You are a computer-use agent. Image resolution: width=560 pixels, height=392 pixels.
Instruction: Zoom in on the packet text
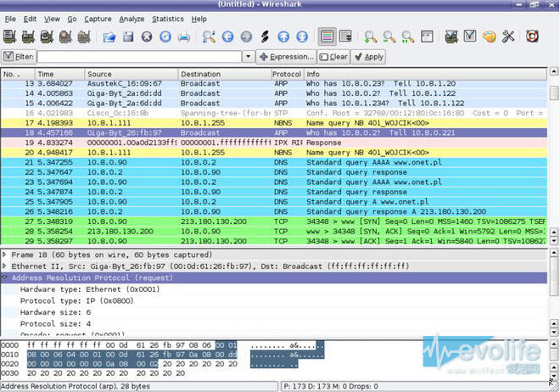click(x=371, y=36)
